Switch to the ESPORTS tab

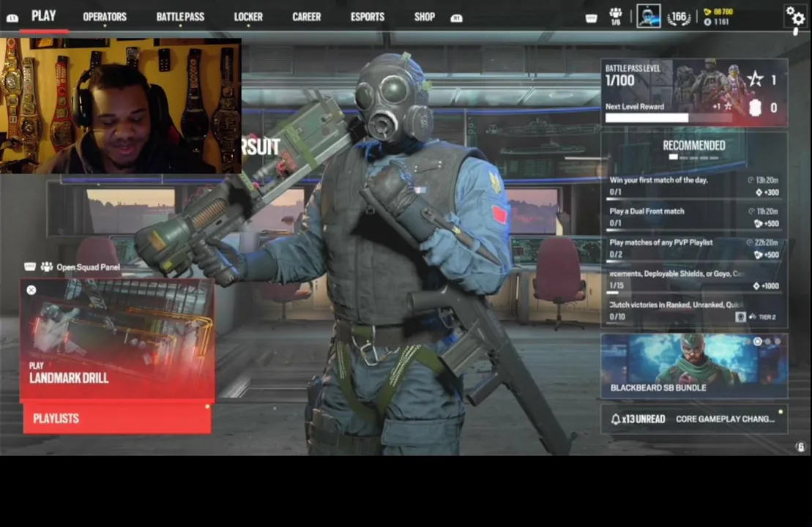[367, 17]
